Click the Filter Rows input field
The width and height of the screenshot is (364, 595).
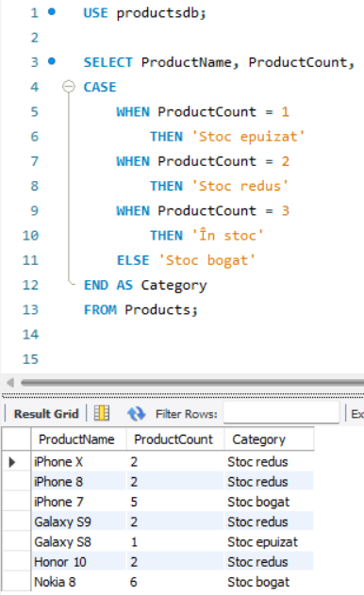[281, 412]
